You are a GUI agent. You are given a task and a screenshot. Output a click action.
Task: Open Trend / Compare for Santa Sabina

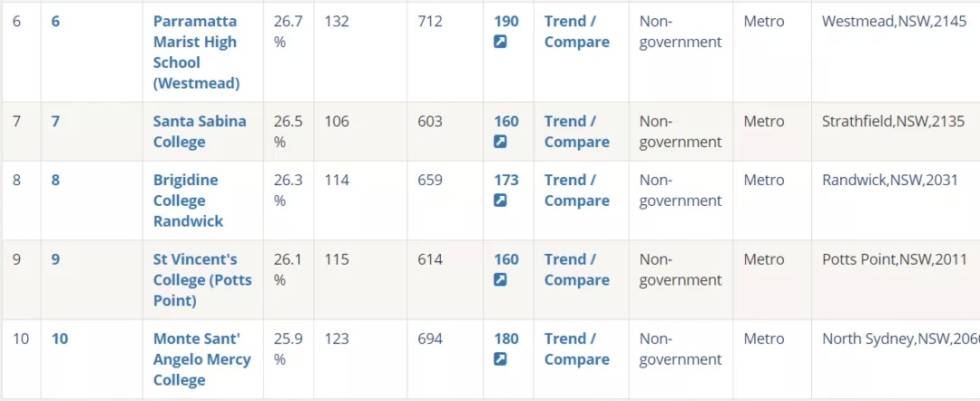(x=576, y=132)
